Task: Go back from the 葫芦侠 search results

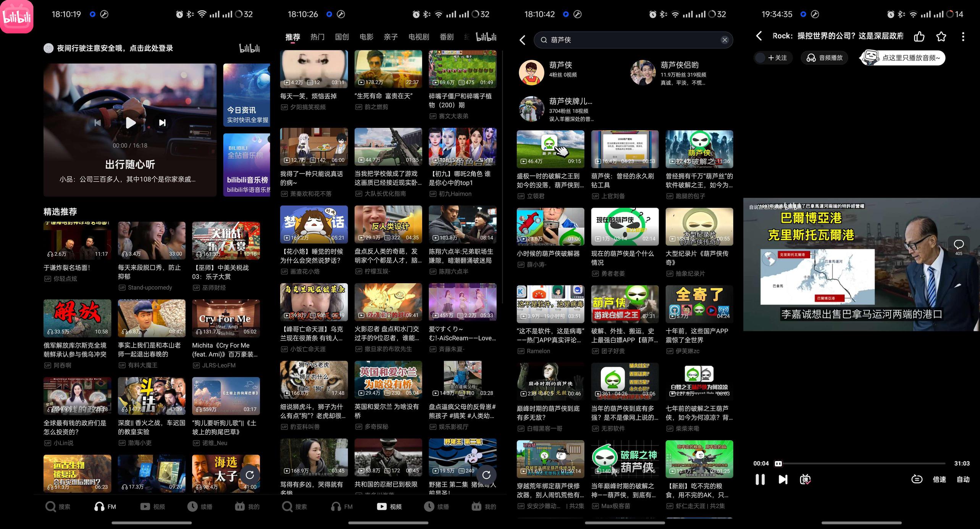Action: [522, 40]
